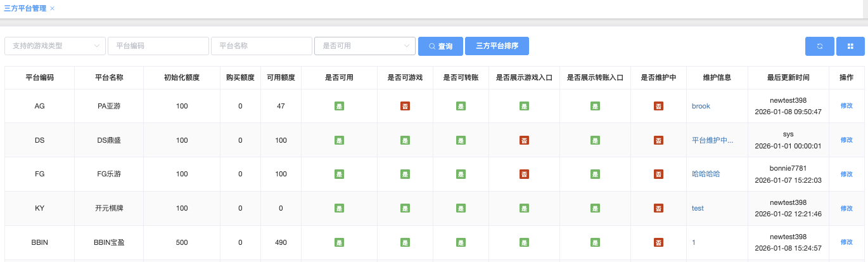Screen dimensions: 868x262
Task: Click the 最后更新时间 column header
Action: 788,77
